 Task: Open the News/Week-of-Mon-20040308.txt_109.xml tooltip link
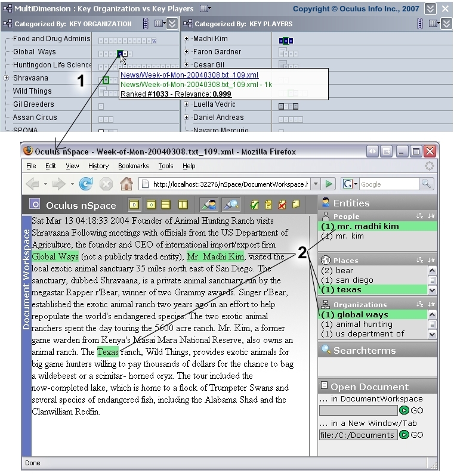190,75
